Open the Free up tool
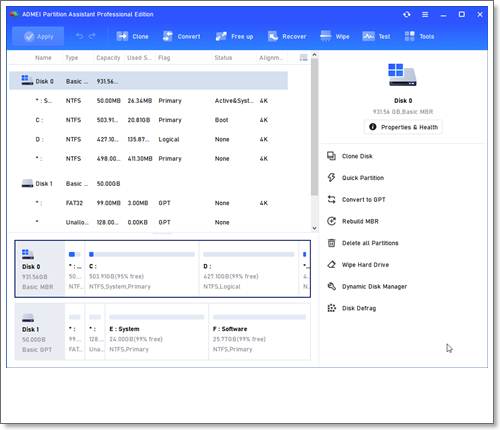The image size is (500, 430). pyautogui.click(x=234, y=36)
